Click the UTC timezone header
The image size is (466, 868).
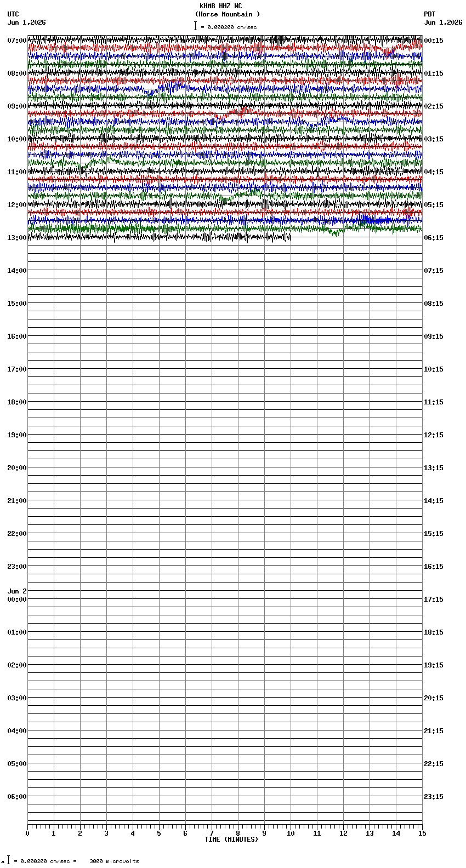pyautogui.click(x=13, y=14)
